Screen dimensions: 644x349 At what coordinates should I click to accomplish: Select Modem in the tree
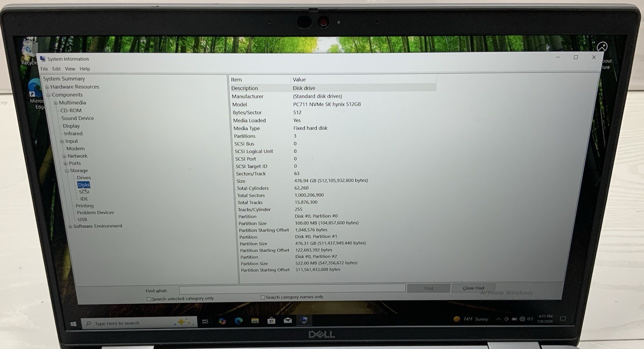pyautogui.click(x=76, y=149)
